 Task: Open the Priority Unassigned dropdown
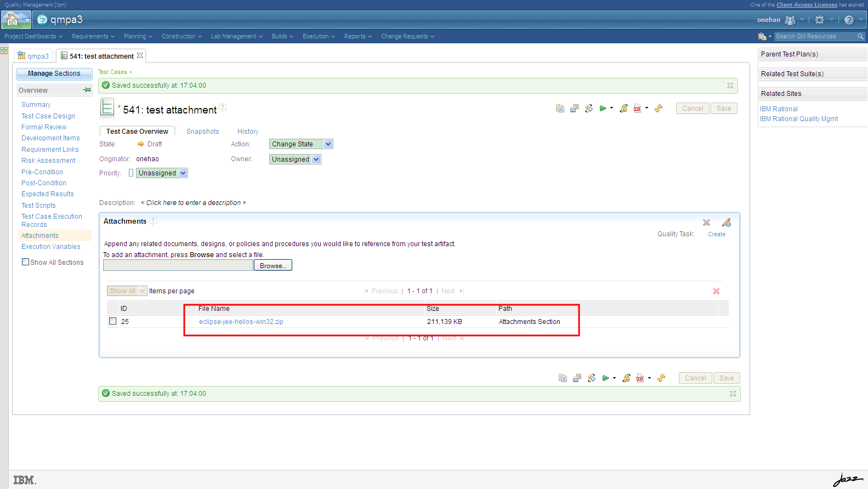(x=162, y=173)
